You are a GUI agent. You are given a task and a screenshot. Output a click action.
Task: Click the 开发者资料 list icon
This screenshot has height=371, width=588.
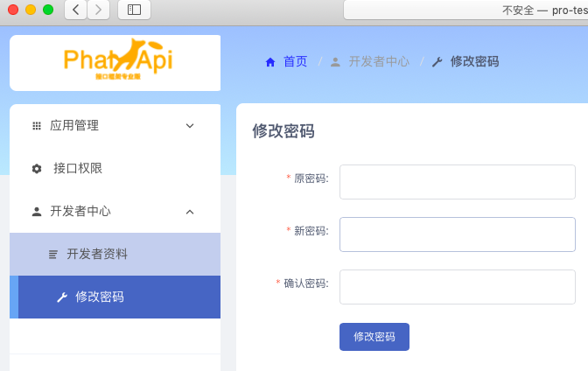pos(53,255)
